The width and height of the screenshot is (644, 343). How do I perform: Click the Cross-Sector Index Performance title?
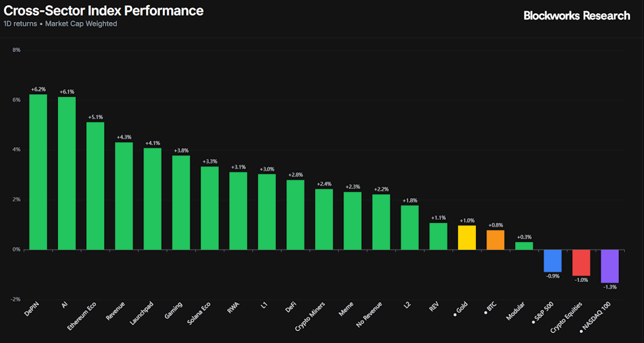104,11
